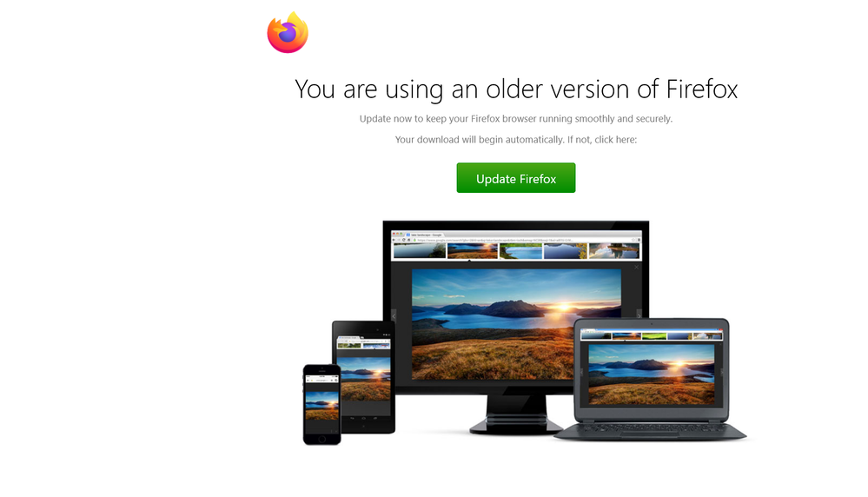Click the green thumbnail on the laptop screen
Screen dimensions: 868x497
[653, 335]
